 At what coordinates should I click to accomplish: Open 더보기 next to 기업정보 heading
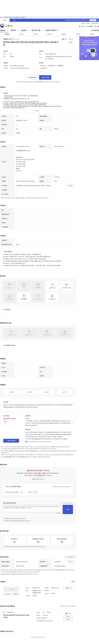73,582
